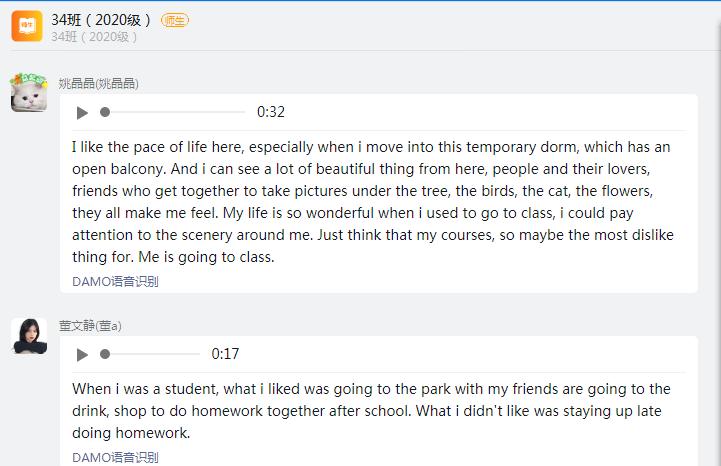The width and height of the screenshot is (721, 466).
Task: Open 姚晶晶's cat avatar
Action: (29, 92)
